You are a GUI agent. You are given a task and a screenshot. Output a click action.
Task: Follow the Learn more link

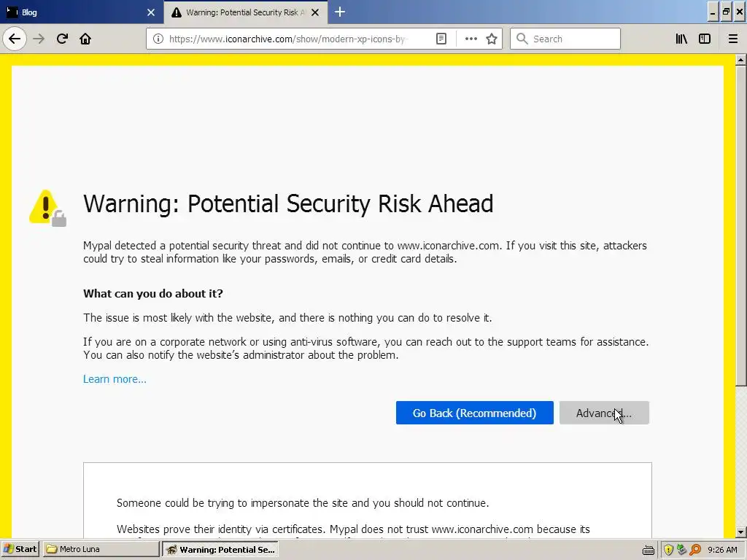tap(115, 379)
